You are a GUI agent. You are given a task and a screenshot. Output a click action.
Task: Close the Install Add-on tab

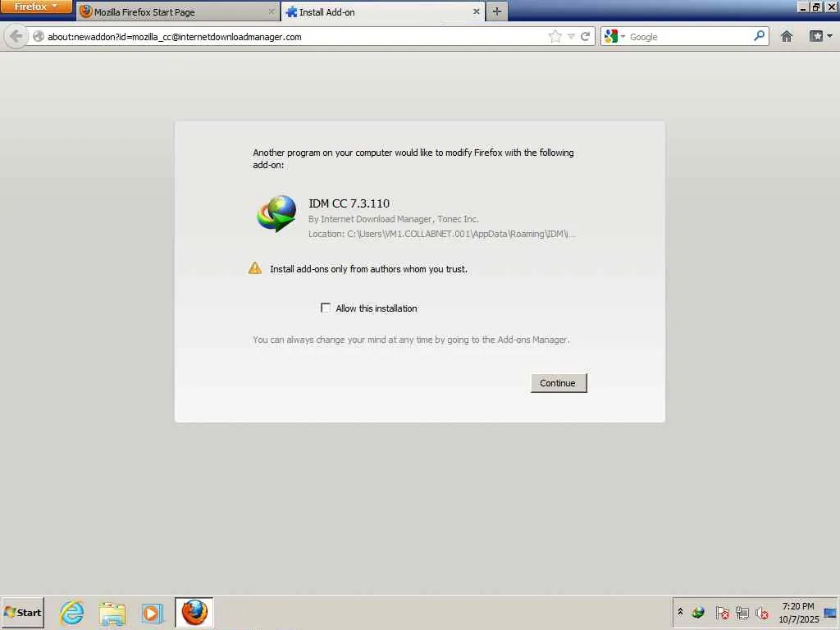click(476, 11)
